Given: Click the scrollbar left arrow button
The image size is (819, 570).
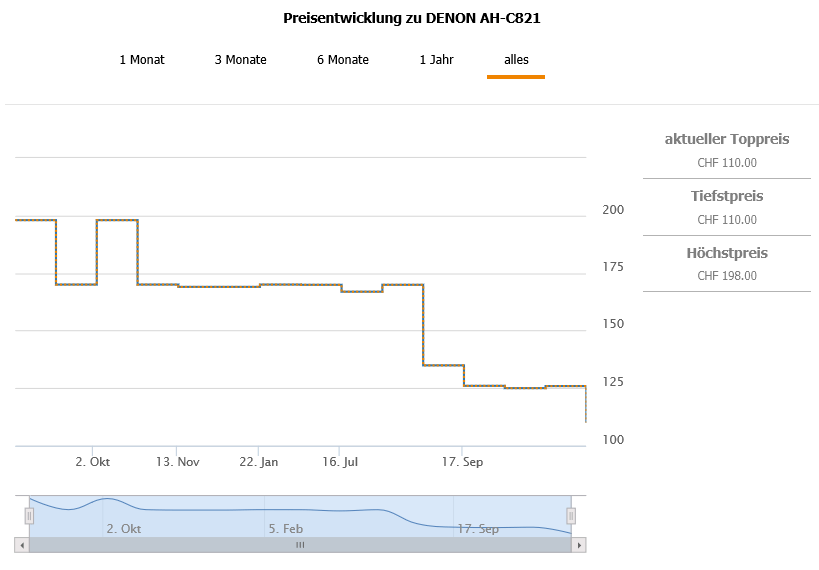Looking at the screenshot, I should click(21, 545).
